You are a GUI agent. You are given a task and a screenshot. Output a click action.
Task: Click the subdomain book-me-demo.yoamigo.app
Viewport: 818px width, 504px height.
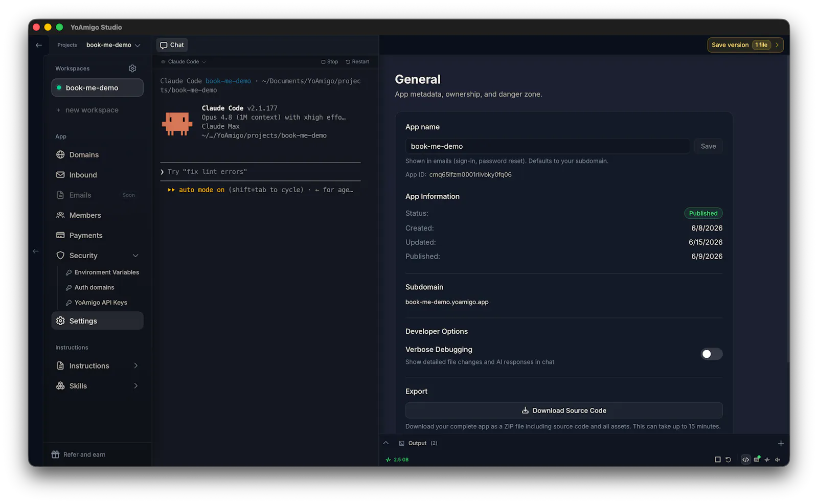point(447,302)
